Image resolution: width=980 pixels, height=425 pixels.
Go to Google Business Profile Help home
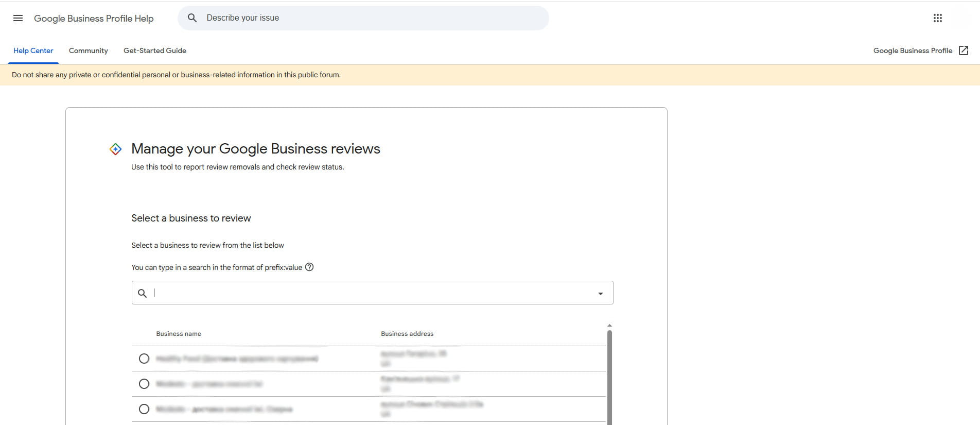(94, 18)
